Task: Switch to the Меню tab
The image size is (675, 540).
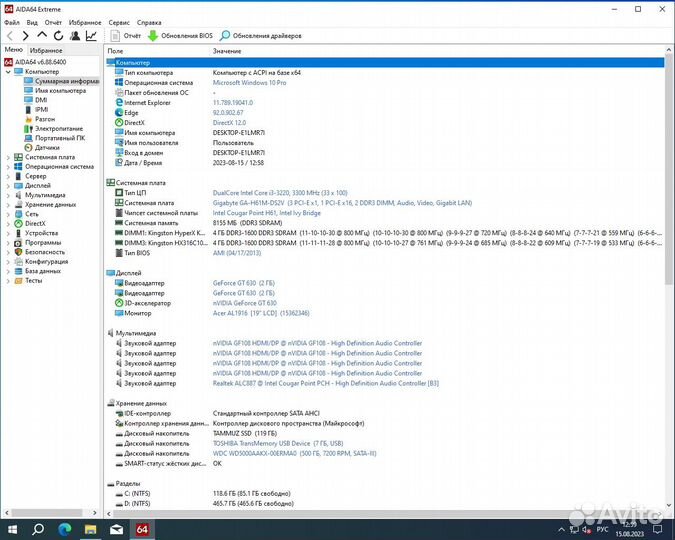Action: click(13, 50)
